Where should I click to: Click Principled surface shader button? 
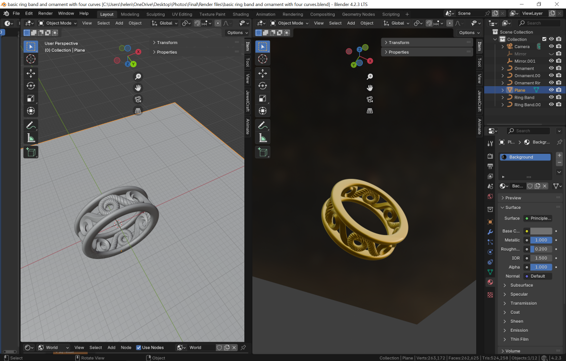pos(538,218)
